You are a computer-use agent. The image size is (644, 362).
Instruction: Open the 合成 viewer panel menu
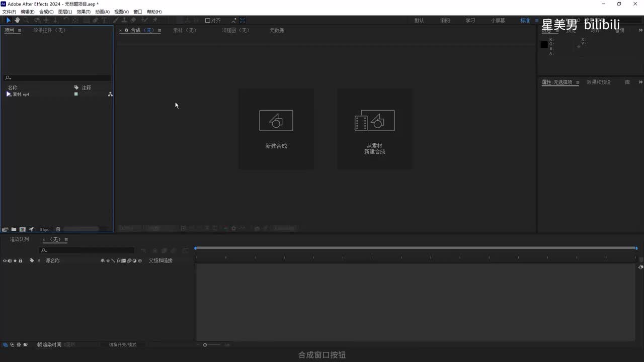pos(159,31)
